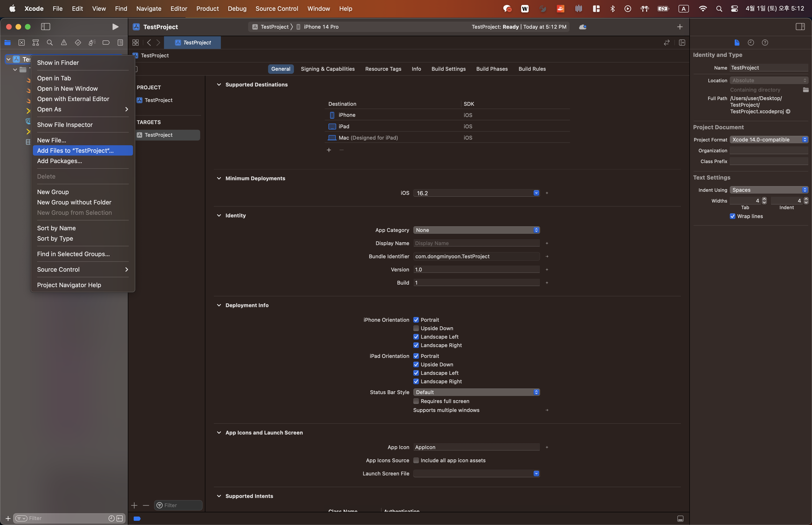Choose Add Files to "TestProject" menu item
The width and height of the screenshot is (812, 525).
point(75,151)
